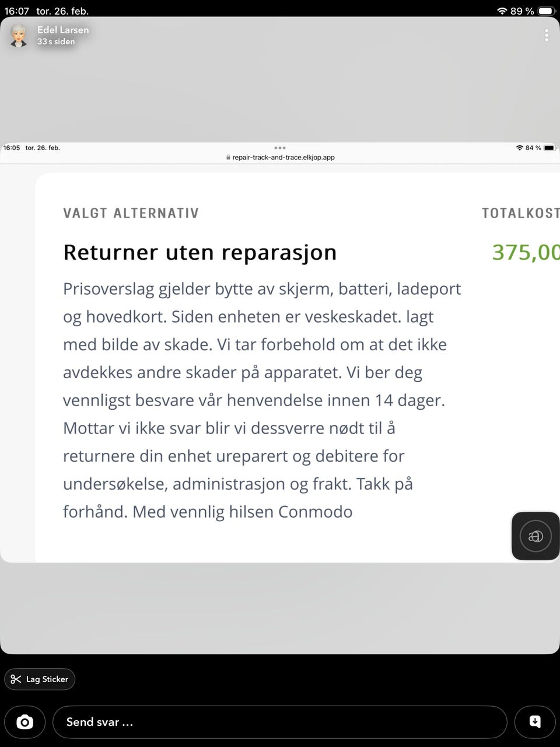Tap the save snap download icon
Image resolution: width=560 pixels, height=747 pixels.
click(x=535, y=722)
